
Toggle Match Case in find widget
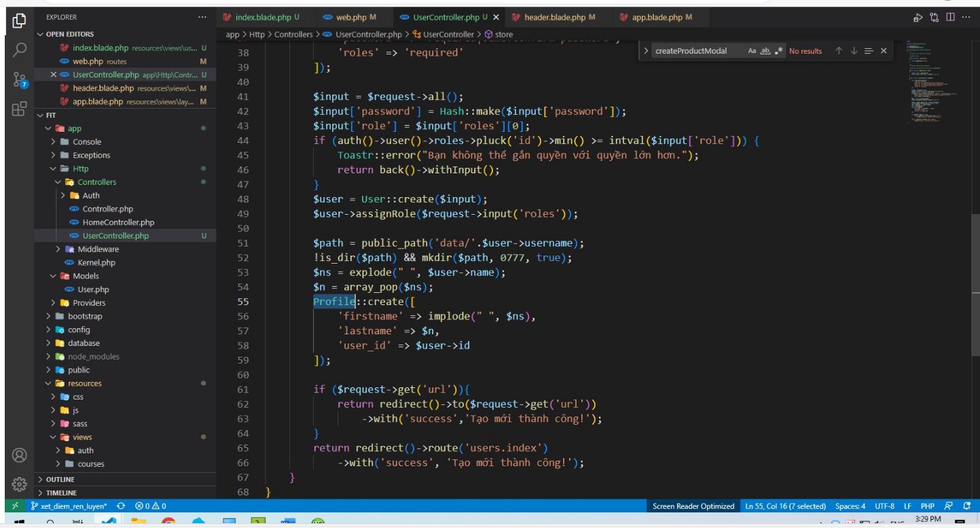[x=752, y=51]
